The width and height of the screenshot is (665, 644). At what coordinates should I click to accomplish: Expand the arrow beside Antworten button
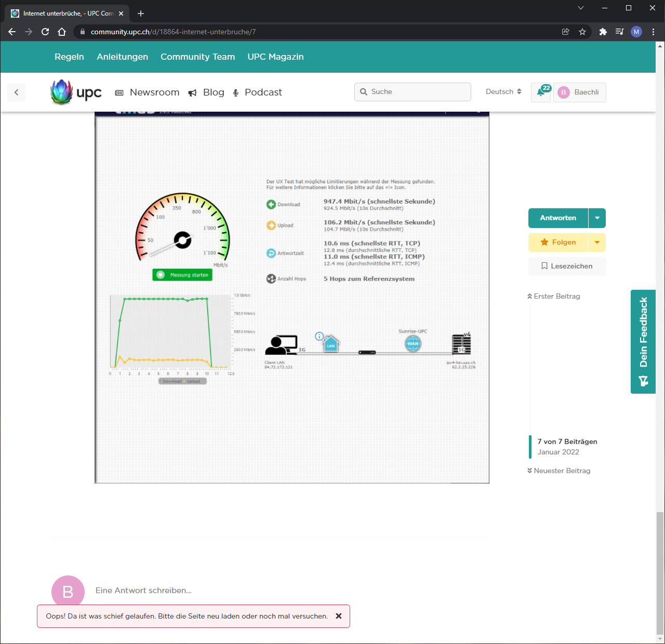pyautogui.click(x=597, y=218)
